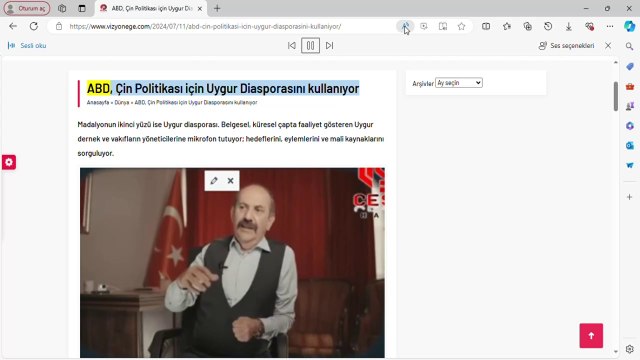
Task: Open sidebar Games icon
Action: tap(629, 106)
